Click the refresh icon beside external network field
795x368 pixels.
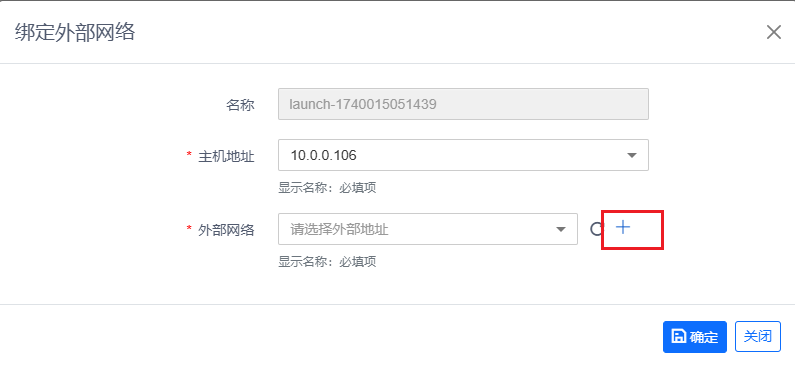pos(597,229)
